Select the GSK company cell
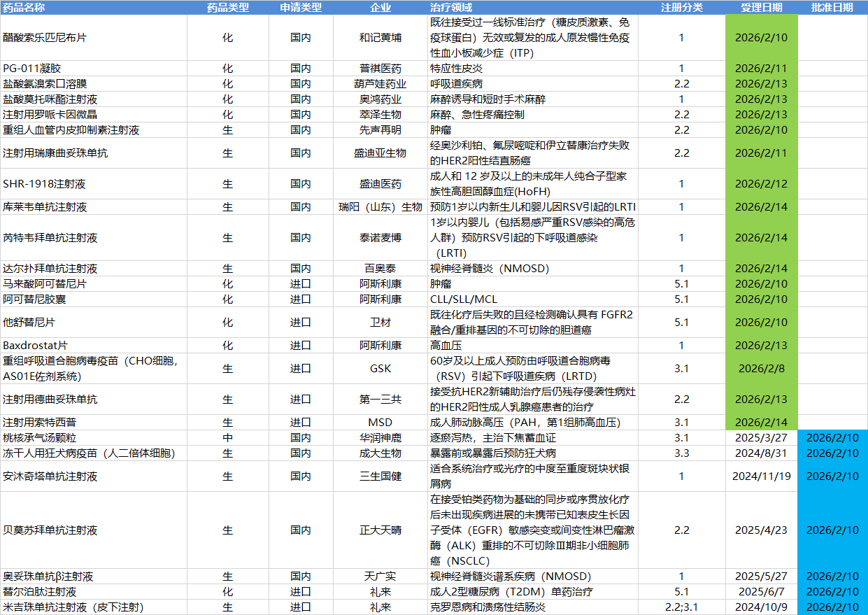 (380, 369)
